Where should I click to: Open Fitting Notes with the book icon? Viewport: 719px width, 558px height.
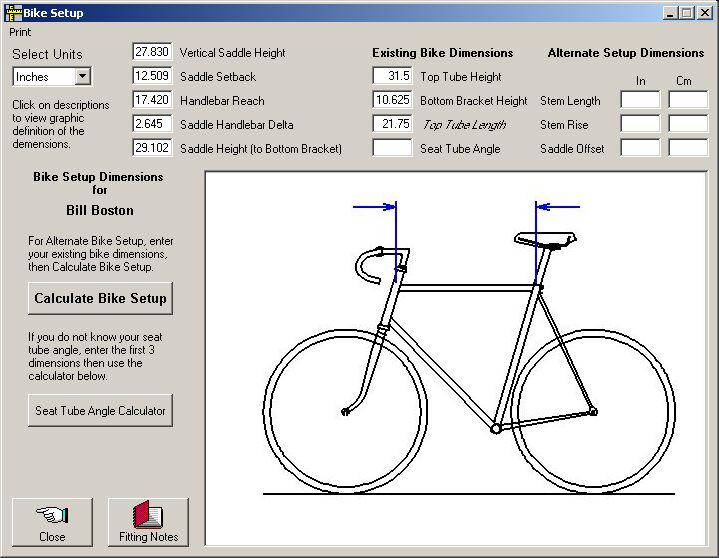(x=149, y=523)
